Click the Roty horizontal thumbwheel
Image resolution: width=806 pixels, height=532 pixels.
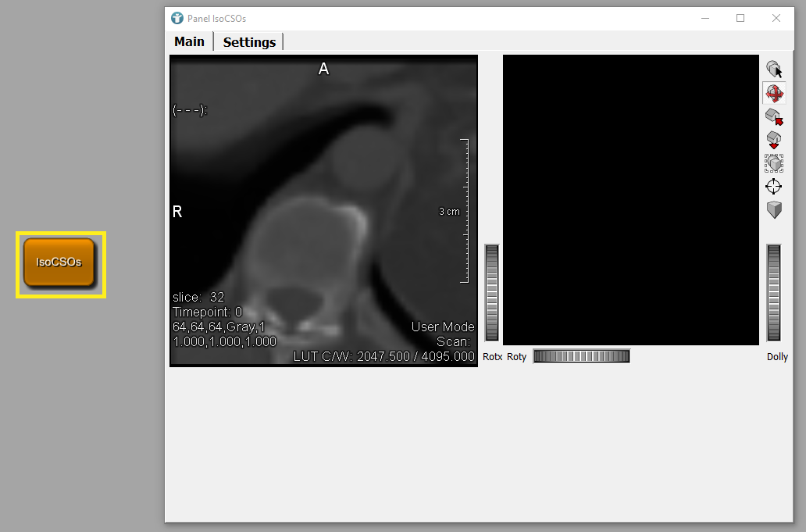tap(581, 356)
